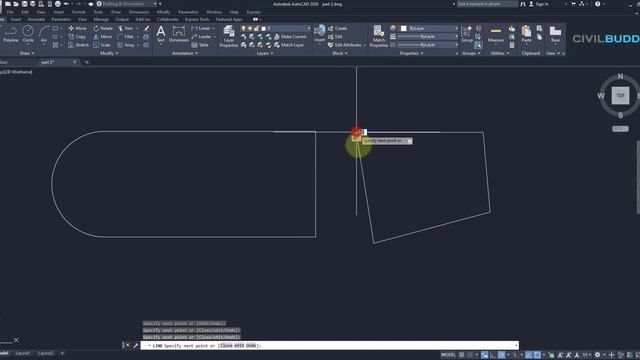This screenshot has height=360, width=640.
Task: Switch to the part 2 drawing tab
Action: pyautogui.click(x=48, y=62)
